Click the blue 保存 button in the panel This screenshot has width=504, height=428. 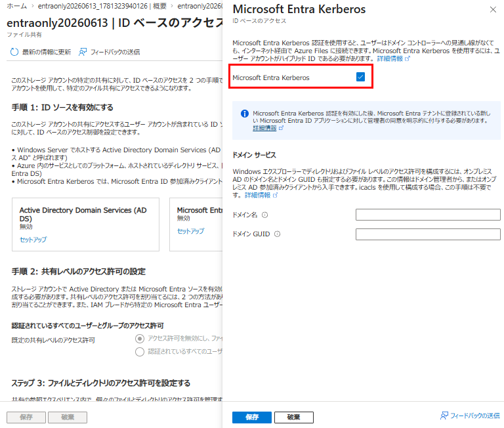point(252,417)
